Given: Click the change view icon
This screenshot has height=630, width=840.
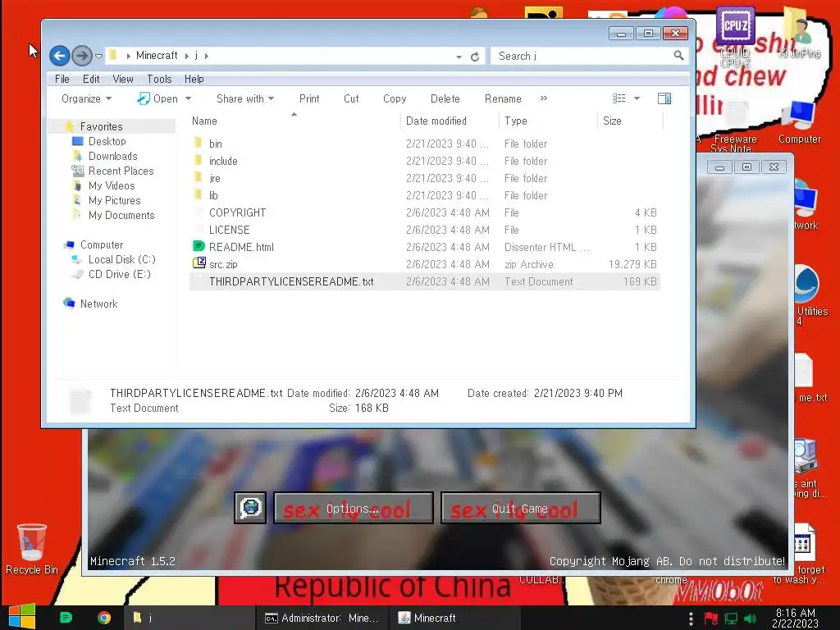Looking at the screenshot, I should tap(619, 98).
